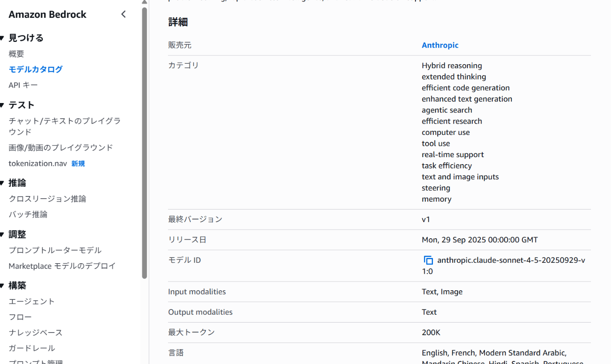
Task: Open Marketplace モデルのデプロイ
Action: click(62, 266)
